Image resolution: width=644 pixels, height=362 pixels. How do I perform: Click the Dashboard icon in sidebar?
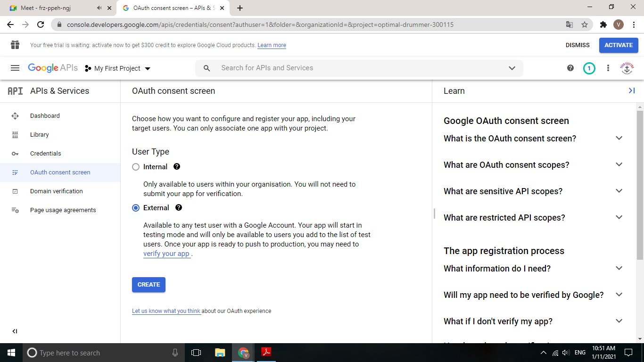pos(15,115)
